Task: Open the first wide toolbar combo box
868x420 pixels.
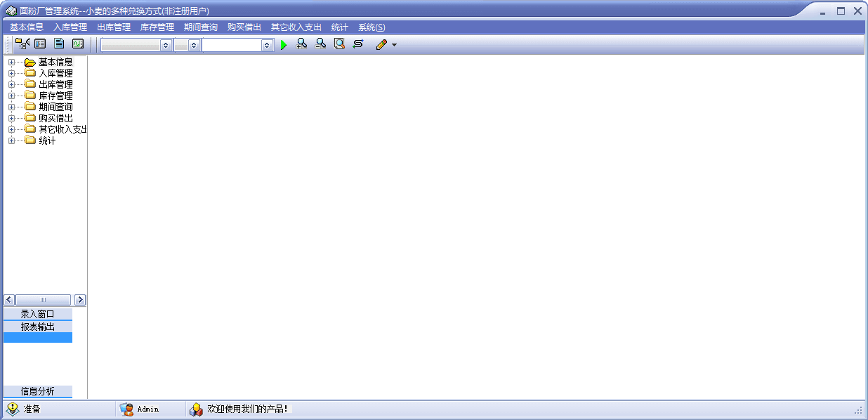Action: coord(166,45)
